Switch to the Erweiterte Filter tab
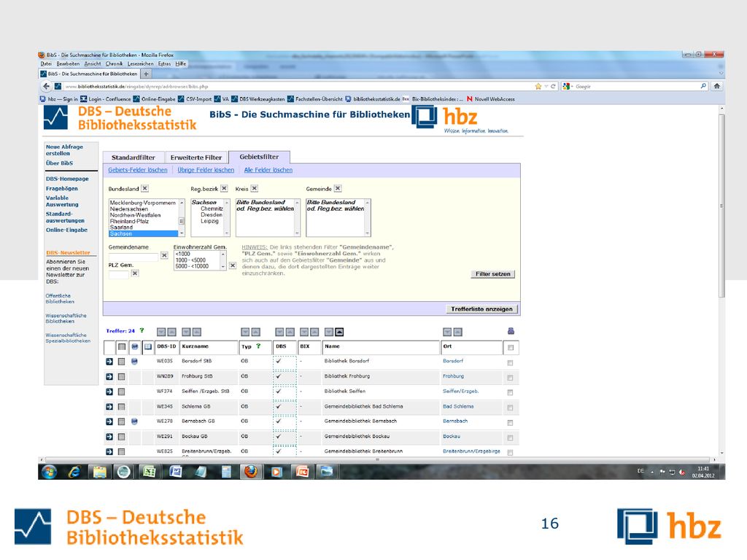Screen dimensions: 747x560 point(196,157)
